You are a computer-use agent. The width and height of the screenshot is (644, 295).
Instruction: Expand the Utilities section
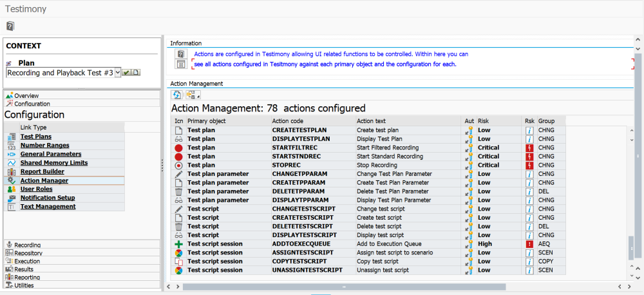click(82, 285)
